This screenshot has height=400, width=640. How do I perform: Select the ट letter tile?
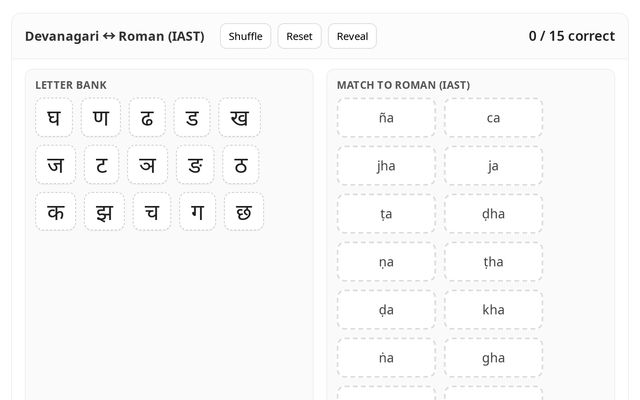coord(101,165)
